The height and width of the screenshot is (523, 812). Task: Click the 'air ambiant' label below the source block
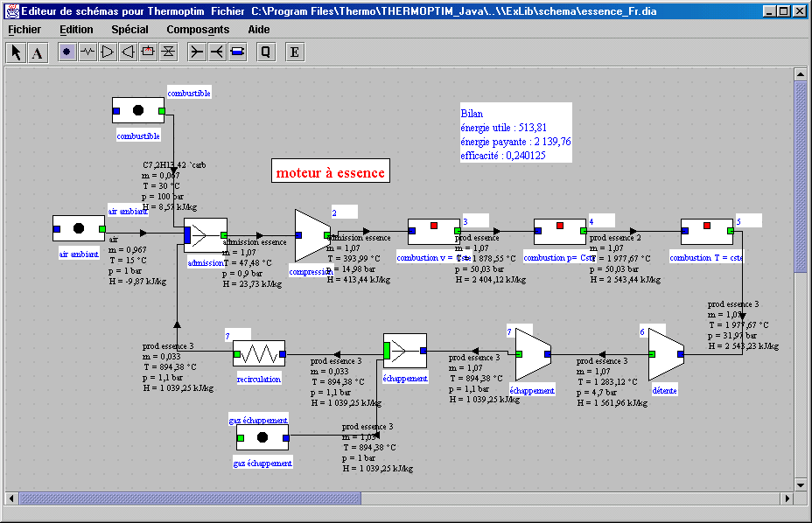point(79,255)
